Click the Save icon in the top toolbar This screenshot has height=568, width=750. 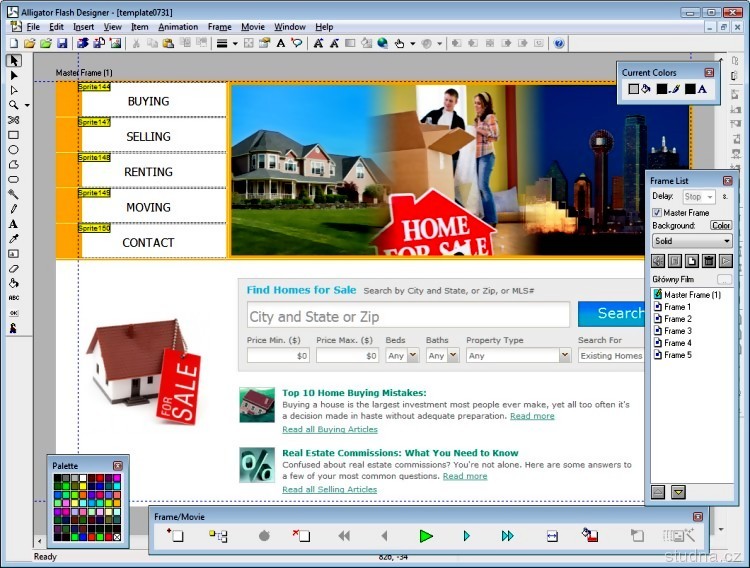coord(62,44)
